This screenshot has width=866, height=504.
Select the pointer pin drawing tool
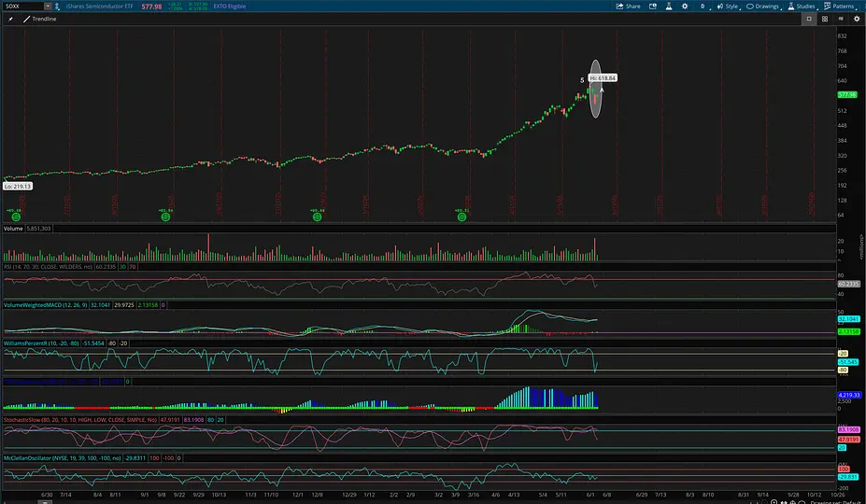point(10,19)
